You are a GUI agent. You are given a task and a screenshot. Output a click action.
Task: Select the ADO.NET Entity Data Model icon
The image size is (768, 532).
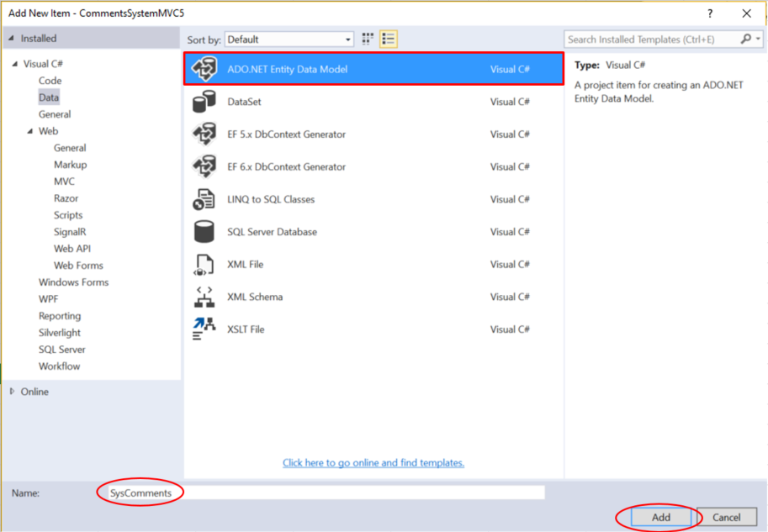click(x=204, y=69)
